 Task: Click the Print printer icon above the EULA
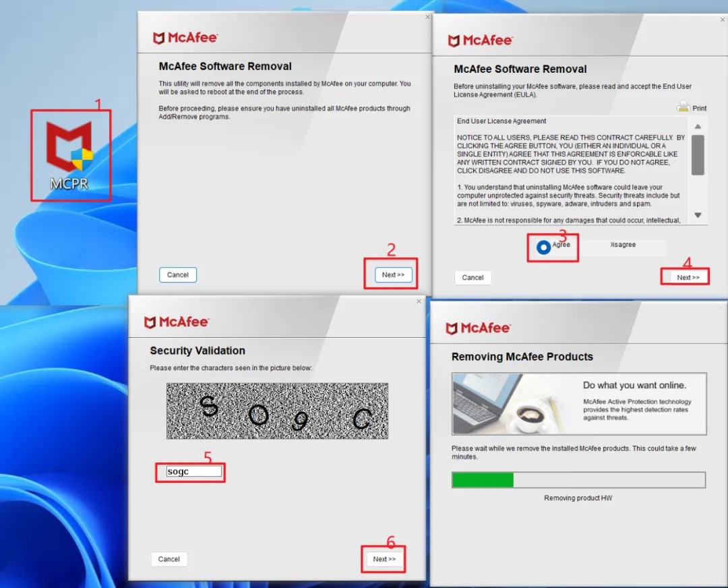point(684,107)
